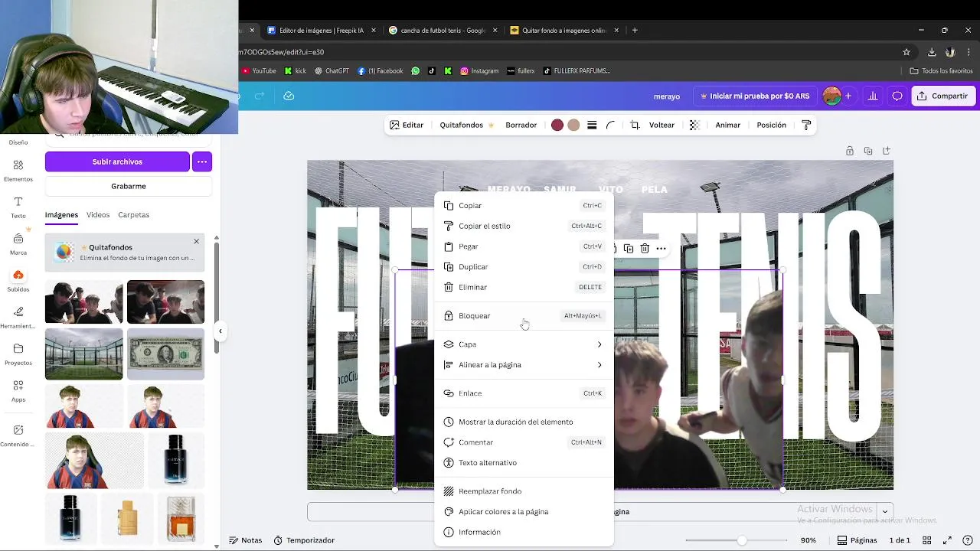
Task: Open Notas in the bottom bar
Action: [245, 540]
